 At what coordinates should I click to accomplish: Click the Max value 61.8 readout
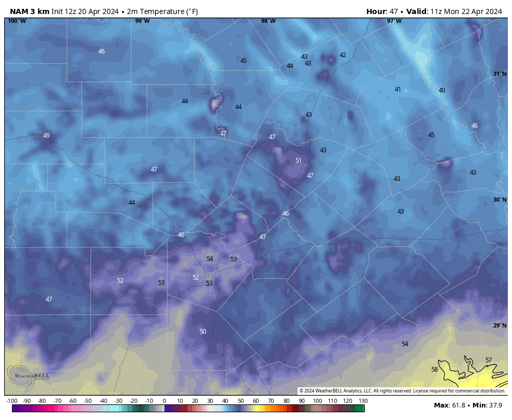tap(450, 405)
